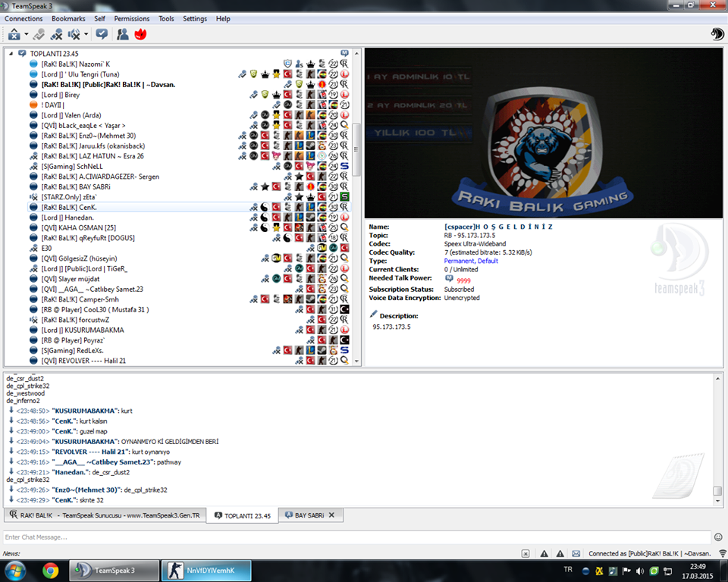Select user [RB @ Player] CooL30 ( Mustafa 31 )
This screenshot has height=582, width=728.
point(96,309)
